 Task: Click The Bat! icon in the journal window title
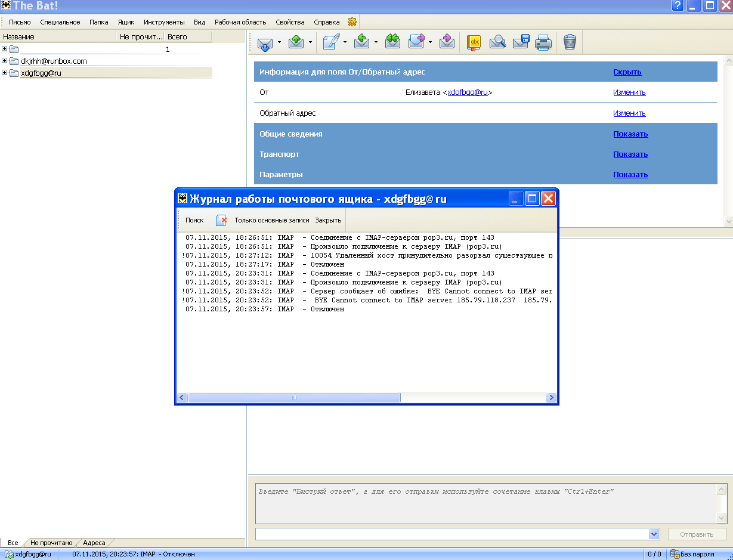tap(183, 199)
